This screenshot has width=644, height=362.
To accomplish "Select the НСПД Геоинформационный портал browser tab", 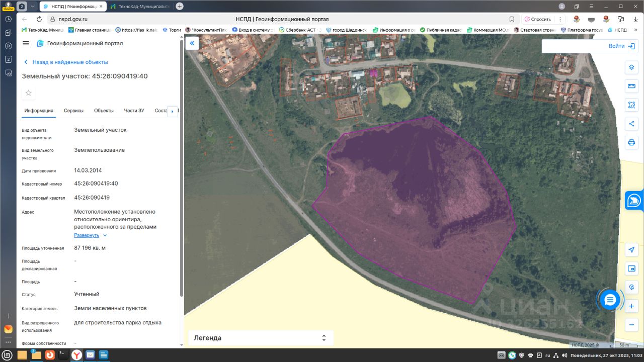I will tap(72, 6).
